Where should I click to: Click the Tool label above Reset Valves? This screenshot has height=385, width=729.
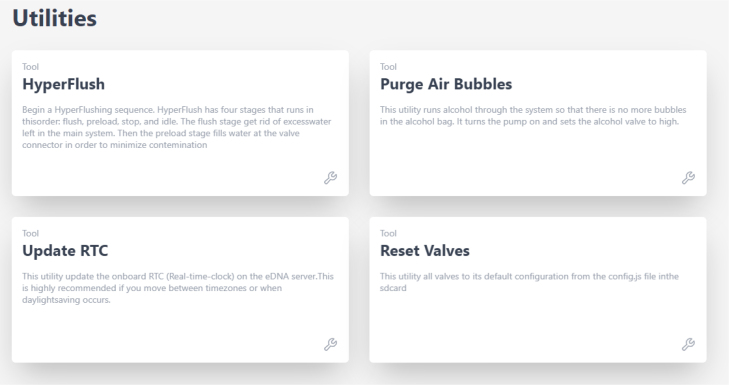(x=388, y=233)
